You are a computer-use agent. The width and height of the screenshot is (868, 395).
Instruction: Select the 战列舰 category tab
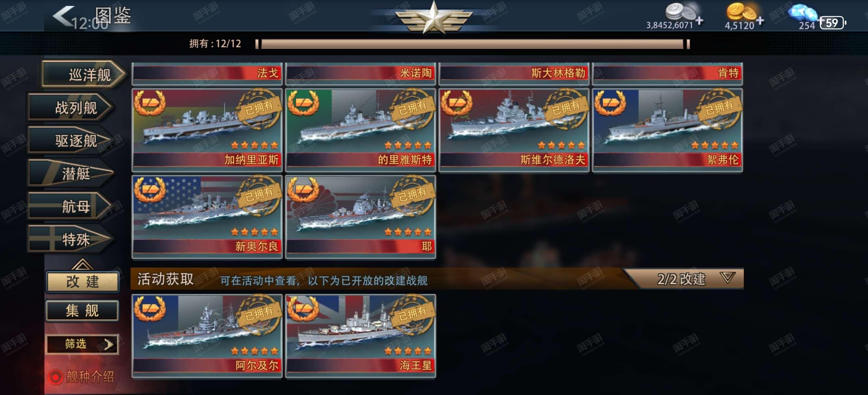[71, 108]
